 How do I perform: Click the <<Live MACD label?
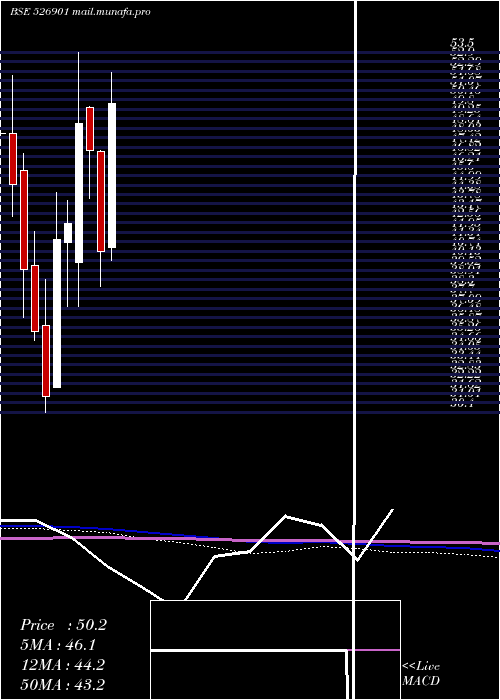421,673
